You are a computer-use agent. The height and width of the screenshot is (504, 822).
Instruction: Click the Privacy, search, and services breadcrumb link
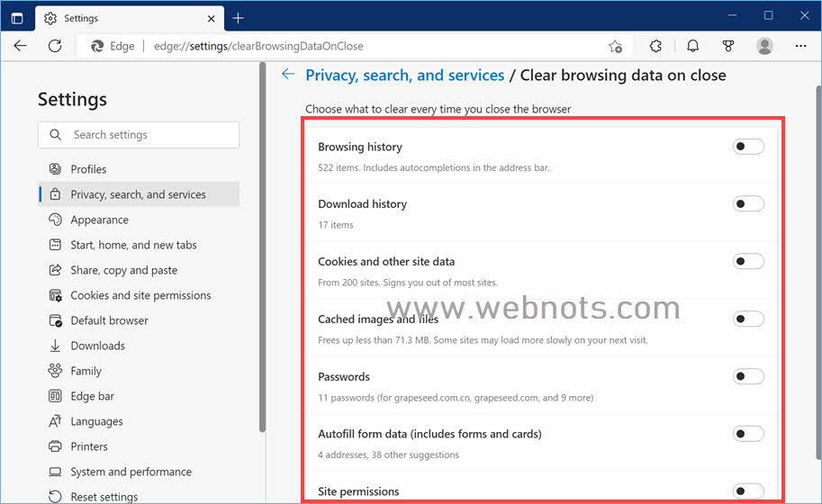pos(404,76)
